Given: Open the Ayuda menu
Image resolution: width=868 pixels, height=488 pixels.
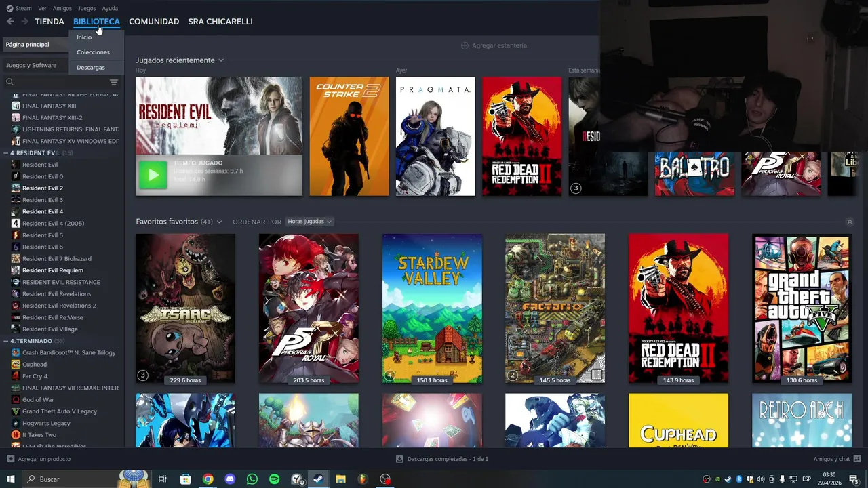Looking at the screenshot, I should 110,8.
